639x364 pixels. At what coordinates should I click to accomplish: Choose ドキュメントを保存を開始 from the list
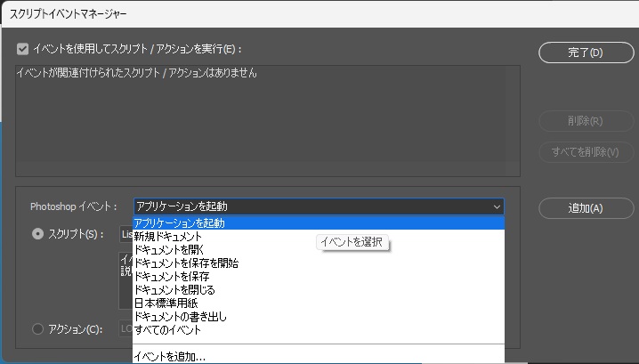(319, 263)
